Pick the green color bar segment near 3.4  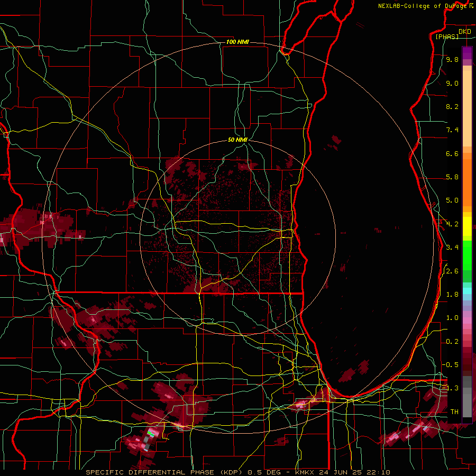[467, 255]
